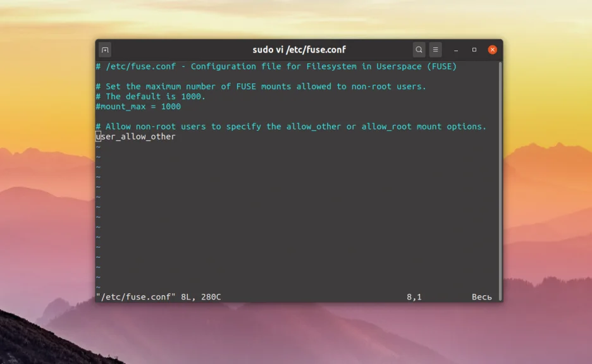Click the allow_other comment line
The height and width of the screenshot is (364, 592).
coord(291,126)
